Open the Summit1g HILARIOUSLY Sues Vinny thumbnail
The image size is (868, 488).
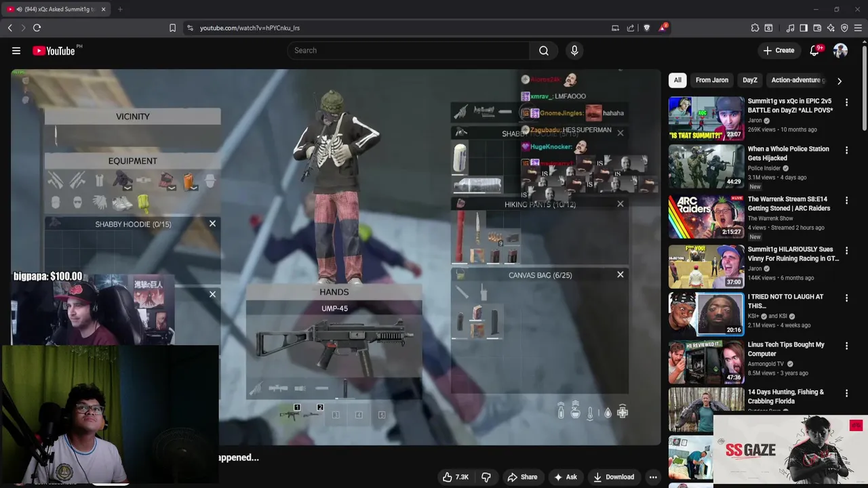coord(706,266)
